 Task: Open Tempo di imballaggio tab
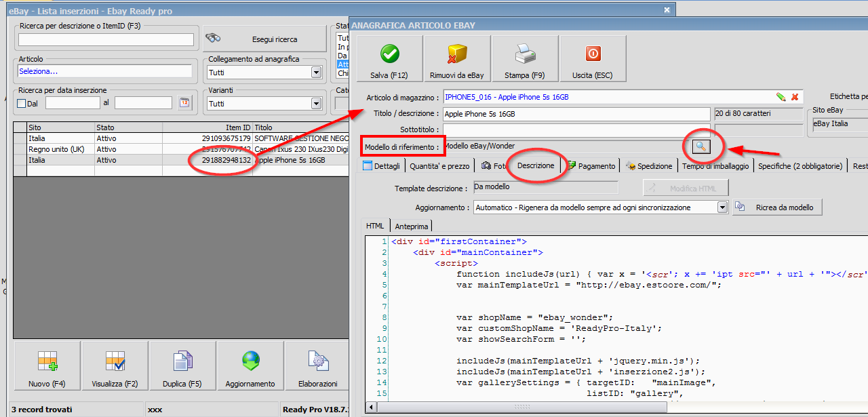715,165
